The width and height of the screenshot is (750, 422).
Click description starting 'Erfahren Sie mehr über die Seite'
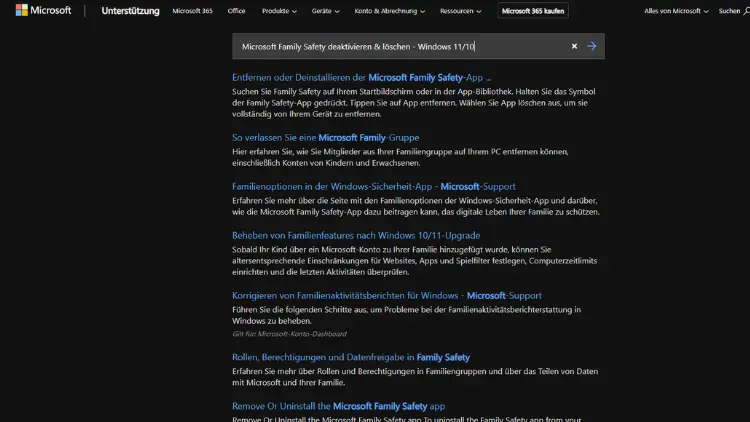pos(416,206)
